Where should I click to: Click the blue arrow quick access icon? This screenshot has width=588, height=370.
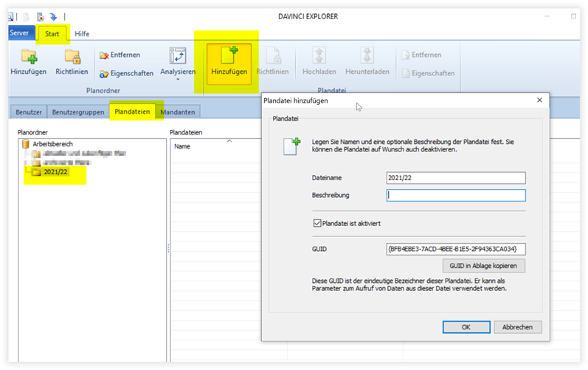point(53,15)
